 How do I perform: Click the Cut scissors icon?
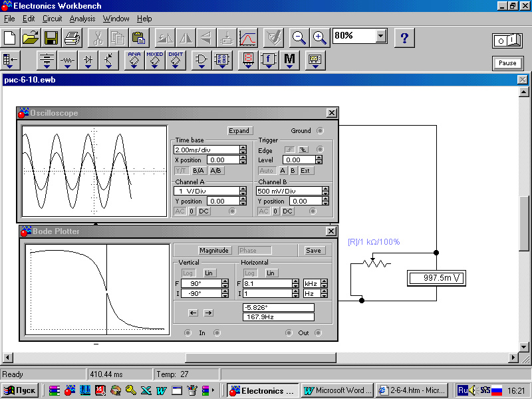[x=97, y=38]
